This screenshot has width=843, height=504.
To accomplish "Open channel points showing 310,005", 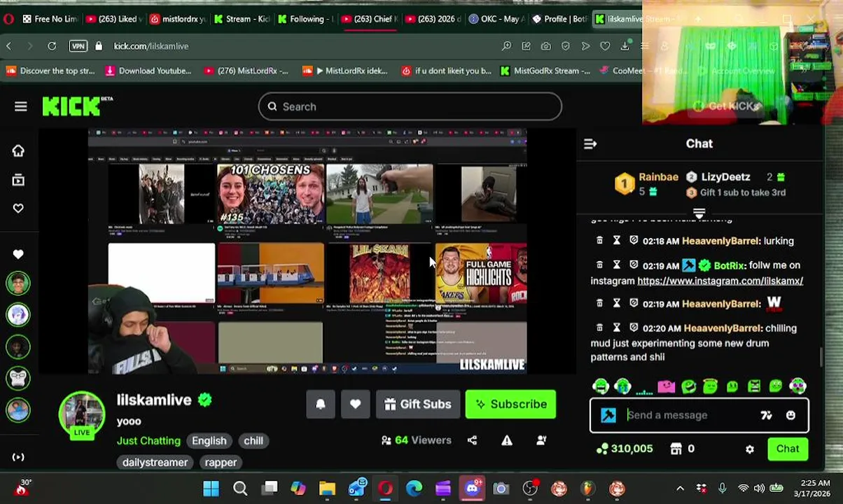I will pyautogui.click(x=625, y=449).
